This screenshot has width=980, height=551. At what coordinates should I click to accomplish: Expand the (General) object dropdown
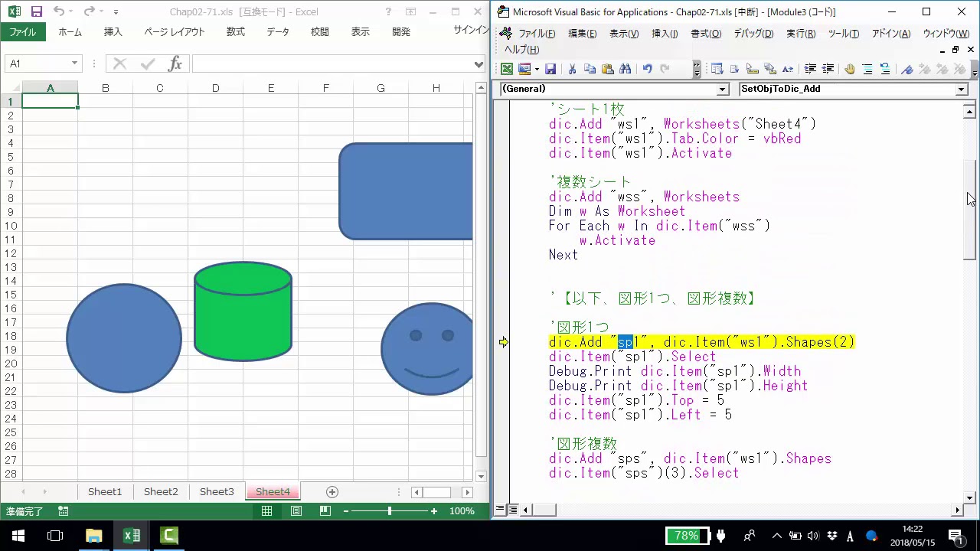tap(722, 90)
